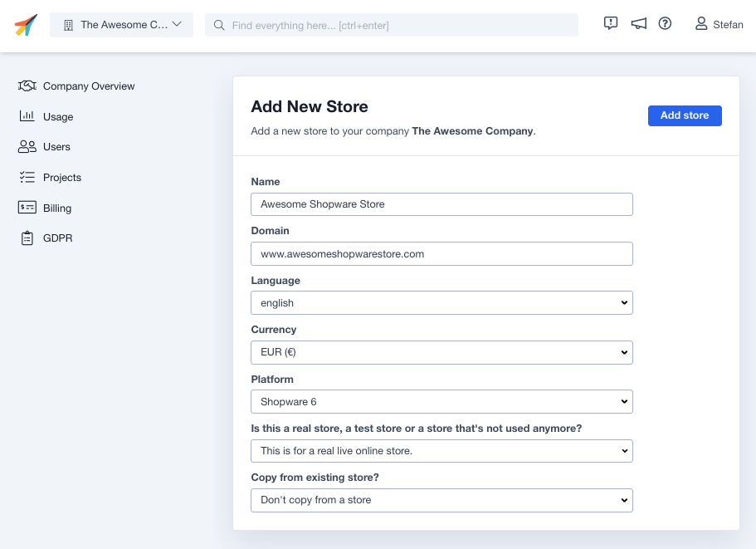Click the store Name input field
The height and width of the screenshot is (549, 756).
coord(441,204)
